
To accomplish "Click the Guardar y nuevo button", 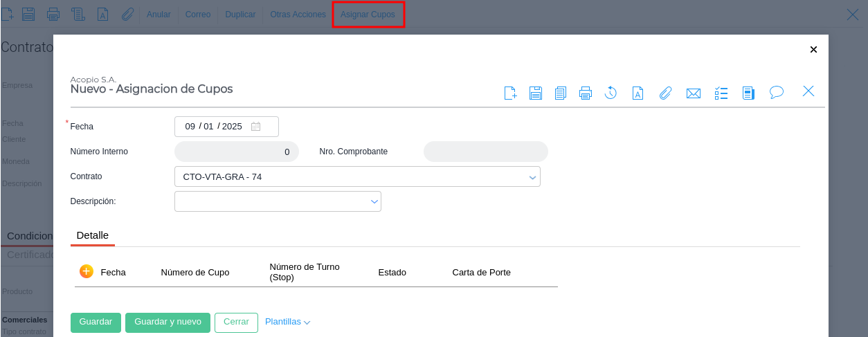I will pyautogui.click(x=168, y=322).
